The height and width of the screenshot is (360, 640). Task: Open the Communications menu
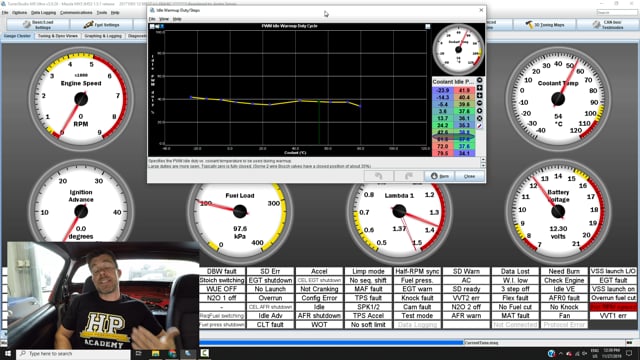click(76, 13)
